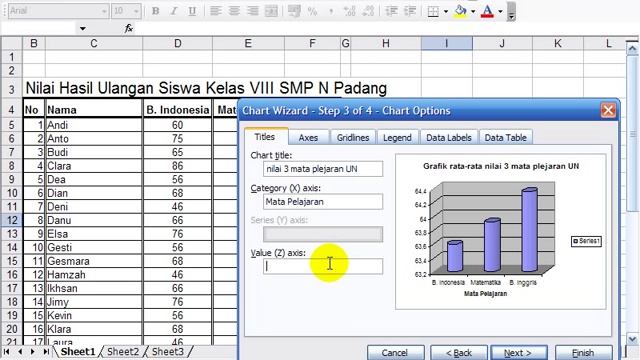Open the Sheet1 tab
The height and width of the screenshot is (360, 640).
(x=78, y=351)
